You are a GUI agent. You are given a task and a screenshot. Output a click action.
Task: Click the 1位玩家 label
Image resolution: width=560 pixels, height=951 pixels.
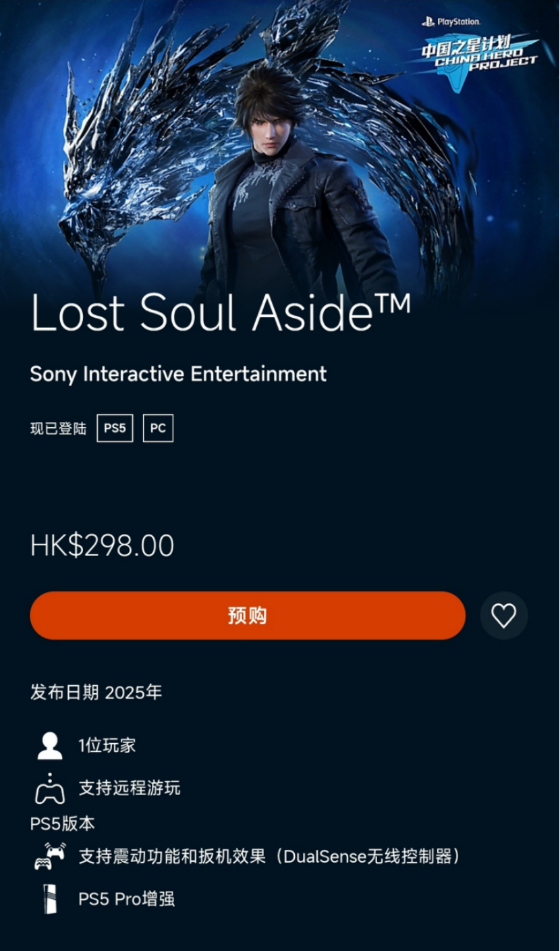[x=107, y=746]
